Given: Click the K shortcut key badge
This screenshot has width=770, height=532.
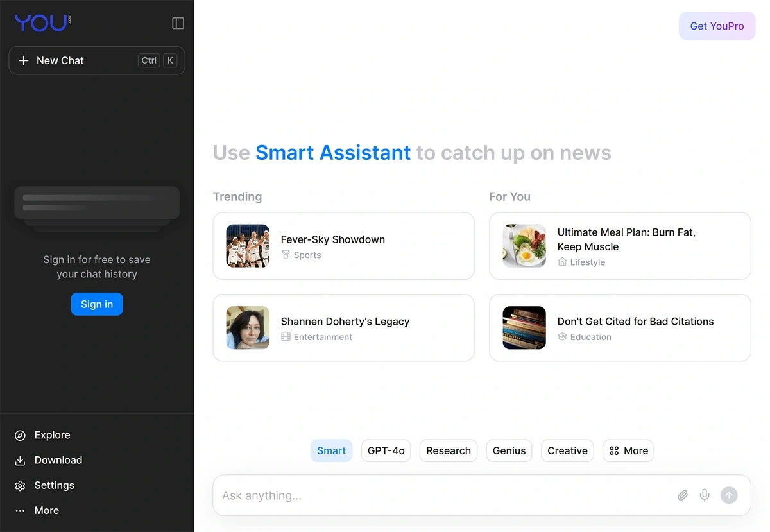Looking at the screenshot, I should coord(170,60).
